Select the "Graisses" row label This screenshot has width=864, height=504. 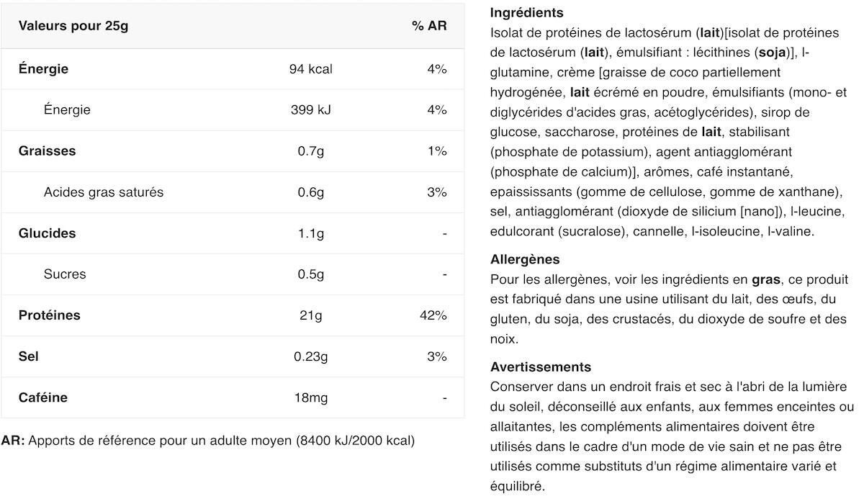tap(47, 151)
